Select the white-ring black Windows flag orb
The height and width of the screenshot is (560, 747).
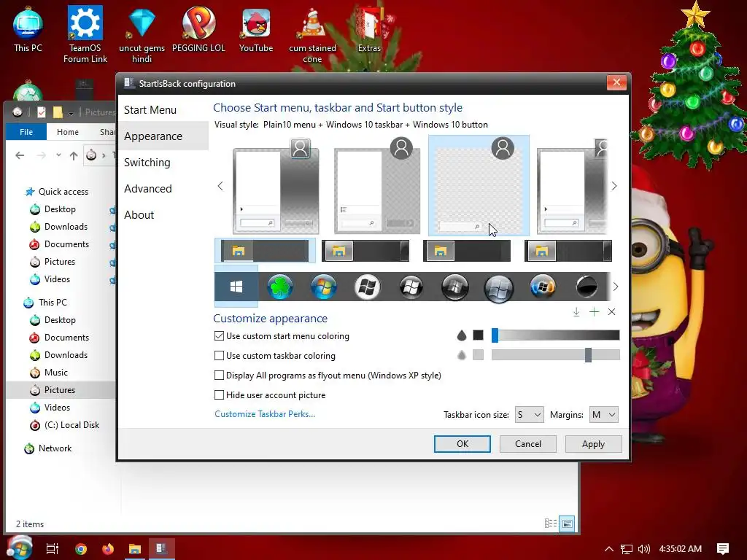tap(368, 287)
